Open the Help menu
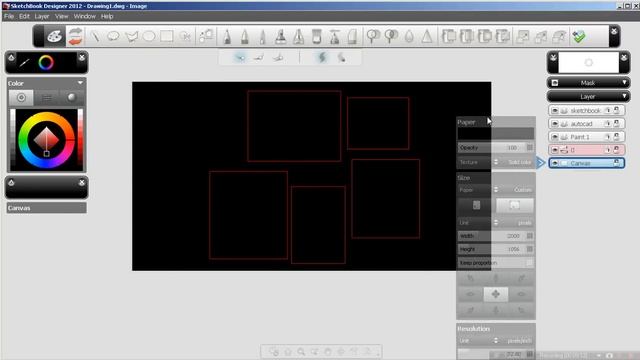The image size is (640, 360). pyautogui.click(x=107, y=16)
